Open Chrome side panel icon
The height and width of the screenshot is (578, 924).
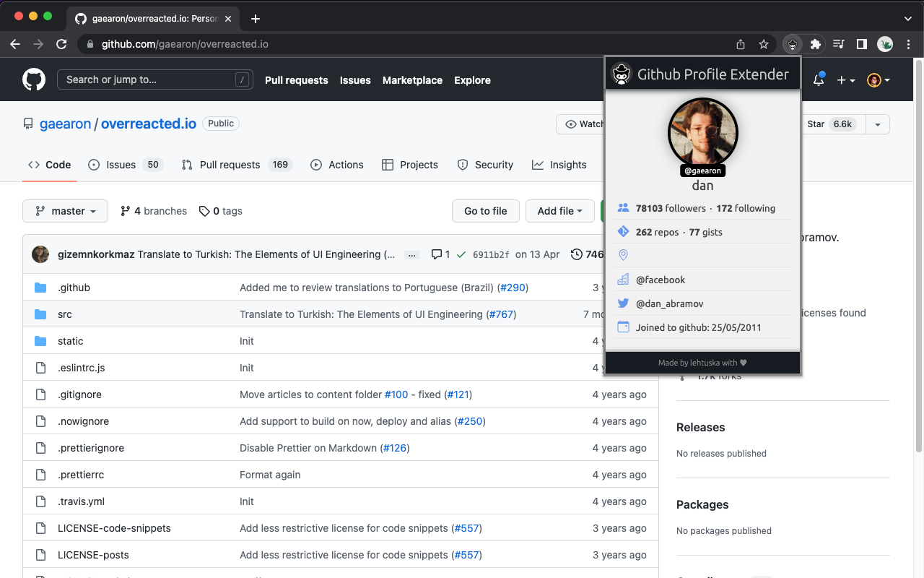click(x=861, y=44)
